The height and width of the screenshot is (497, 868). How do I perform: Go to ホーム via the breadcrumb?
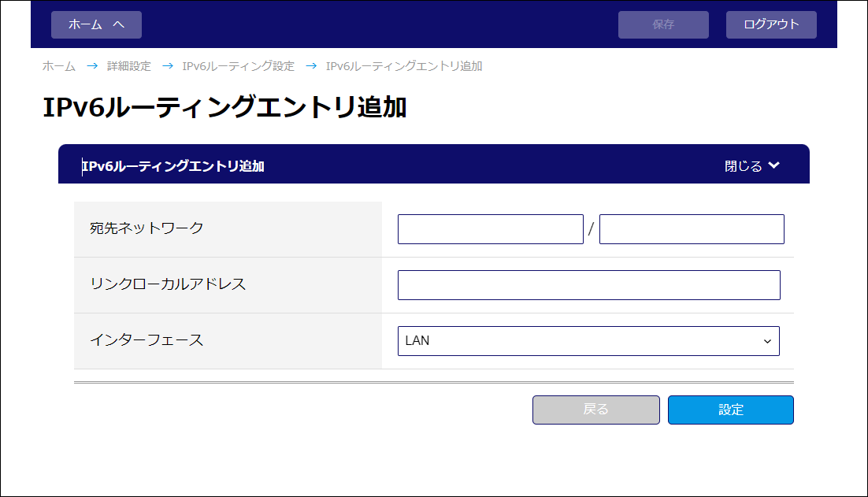pos(59,66)
